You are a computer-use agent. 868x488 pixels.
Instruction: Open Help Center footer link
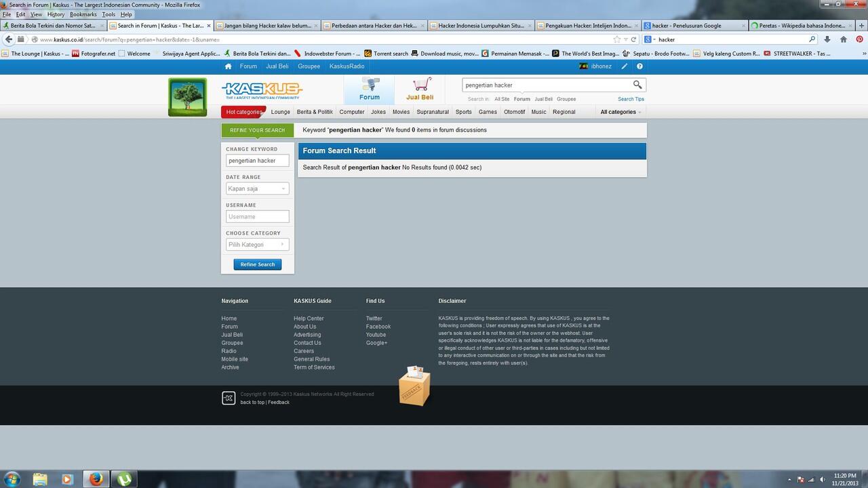click(309, 319)
